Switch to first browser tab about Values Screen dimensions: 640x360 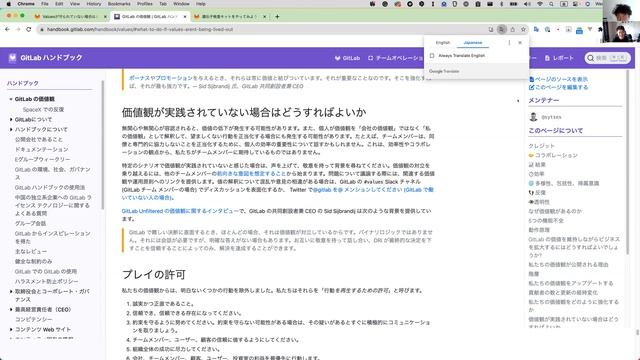pyautogui.click(x=69, y=16)
